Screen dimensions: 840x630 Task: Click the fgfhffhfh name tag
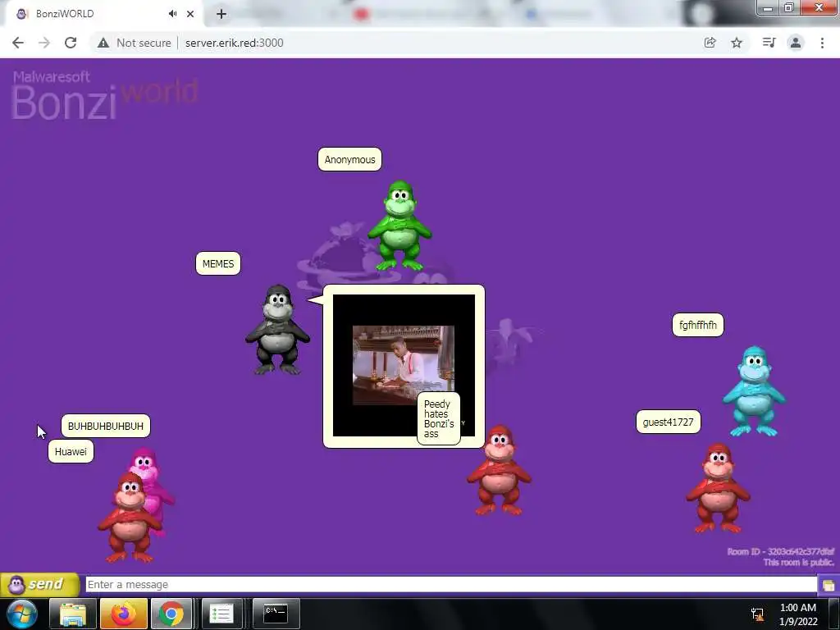[x=697, y=325]
